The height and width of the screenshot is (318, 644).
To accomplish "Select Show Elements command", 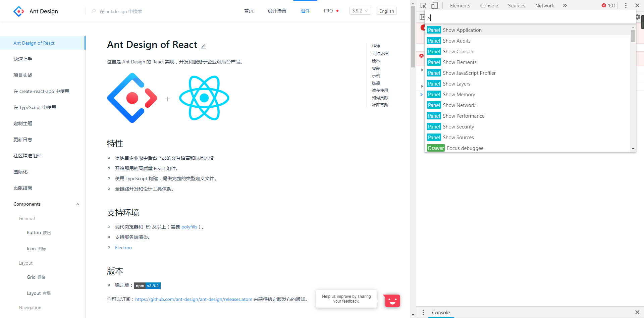I will point(528,62).
